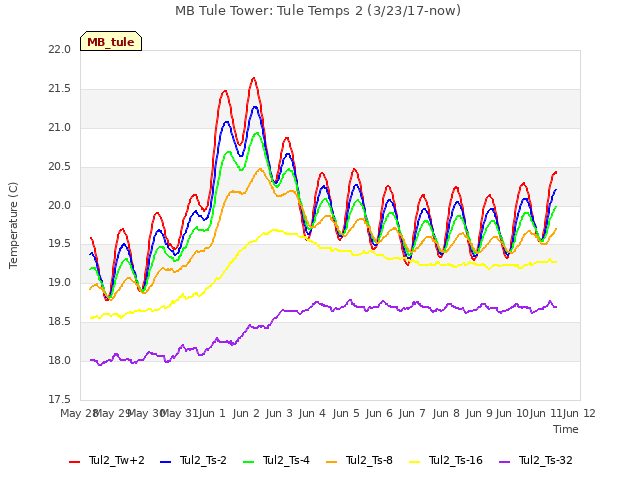
Task: Click the Jun 6 x-axis date label
Action: click(x=379, y=413)
